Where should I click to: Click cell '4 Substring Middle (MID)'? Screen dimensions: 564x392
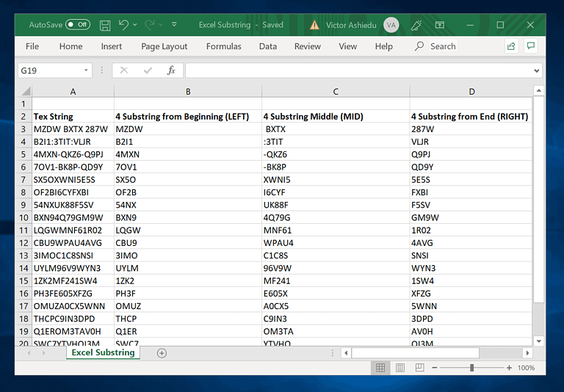click(336, 117)
